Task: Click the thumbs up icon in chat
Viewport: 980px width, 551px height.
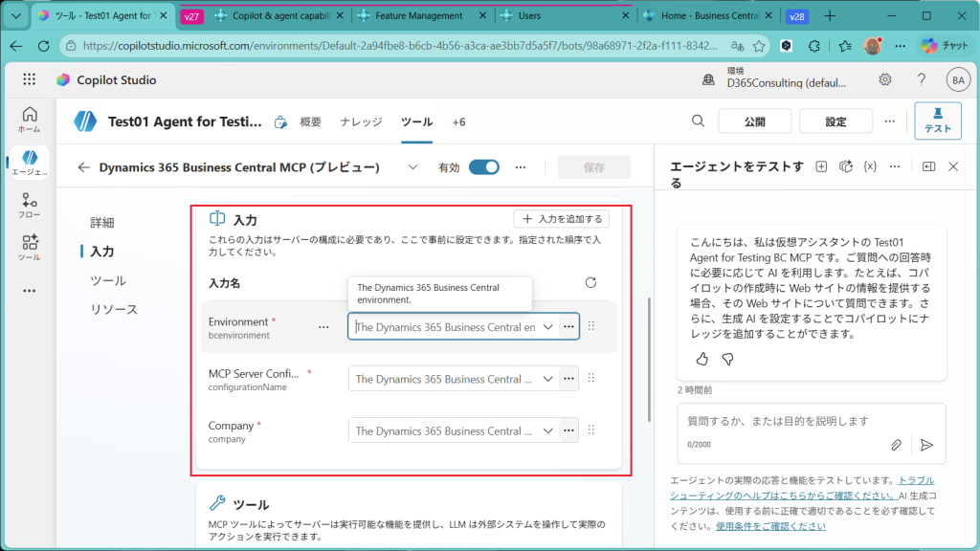Action: [702, 359]
